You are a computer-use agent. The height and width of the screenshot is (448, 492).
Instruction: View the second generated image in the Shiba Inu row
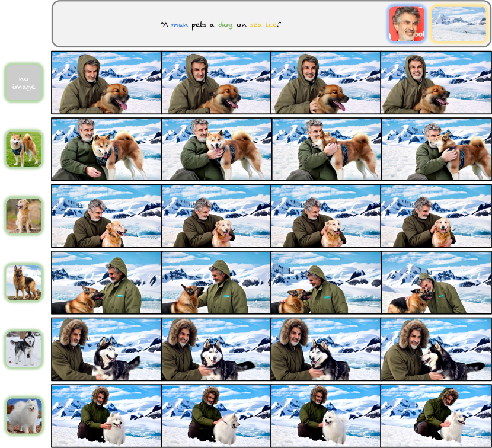tap(216, 149)
